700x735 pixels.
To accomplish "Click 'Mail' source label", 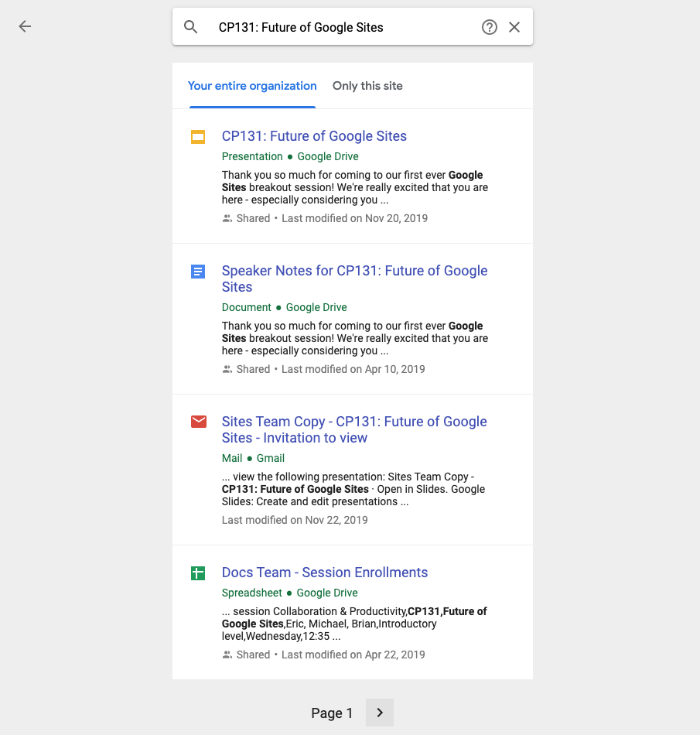I will (232, 459).
